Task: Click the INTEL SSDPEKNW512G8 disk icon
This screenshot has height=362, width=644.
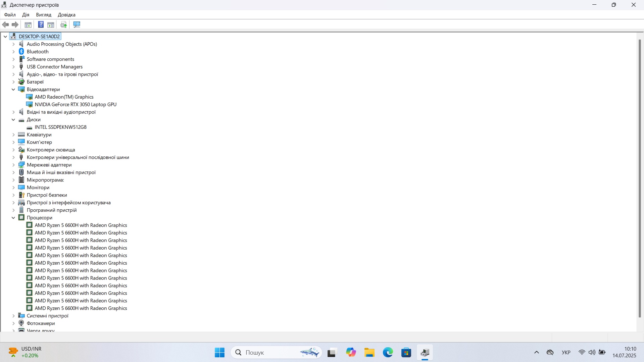Action: (30, 127)
